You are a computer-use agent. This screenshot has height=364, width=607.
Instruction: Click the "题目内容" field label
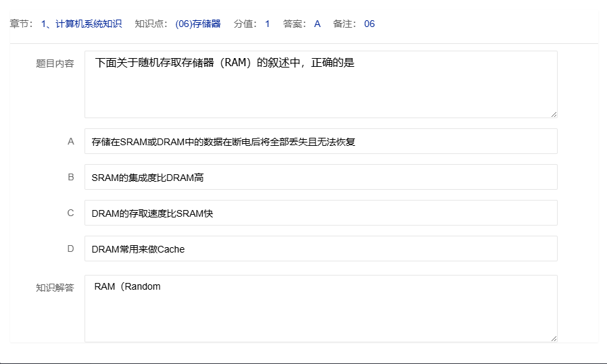click(55, 63)
